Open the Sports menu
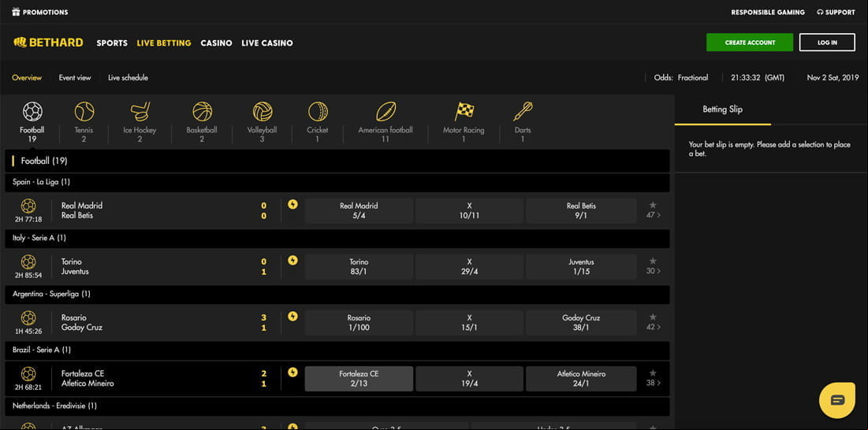Screen dimensions: 868x430 pyautogui.click(x=112, y=43)
